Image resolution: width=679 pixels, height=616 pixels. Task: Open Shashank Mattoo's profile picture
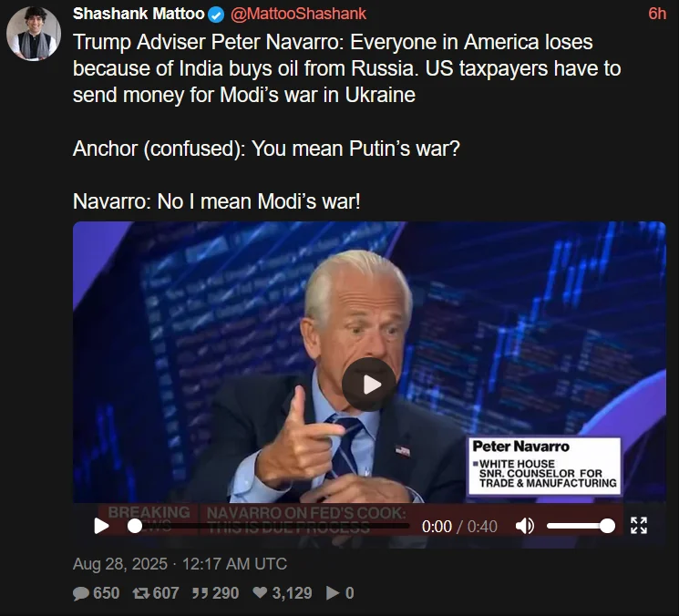[34, 34]
